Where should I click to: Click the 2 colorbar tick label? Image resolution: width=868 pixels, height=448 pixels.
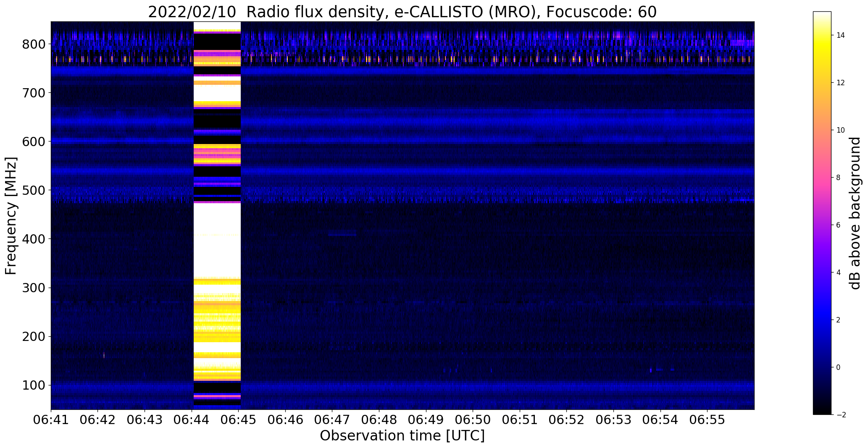coord(838,320)
